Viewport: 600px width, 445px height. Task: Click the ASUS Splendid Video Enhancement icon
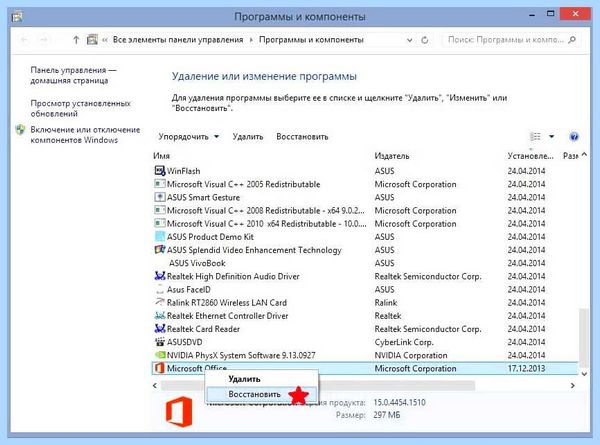160,250
